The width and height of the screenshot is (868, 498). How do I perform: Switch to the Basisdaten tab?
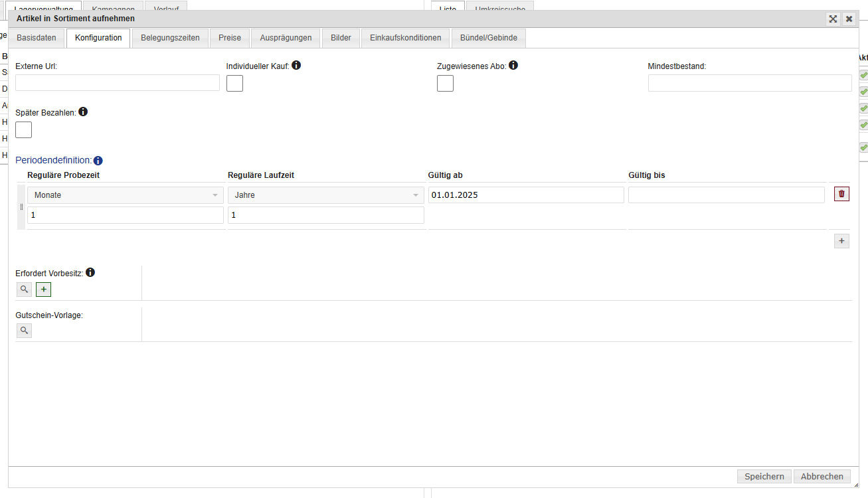point(37,38)
